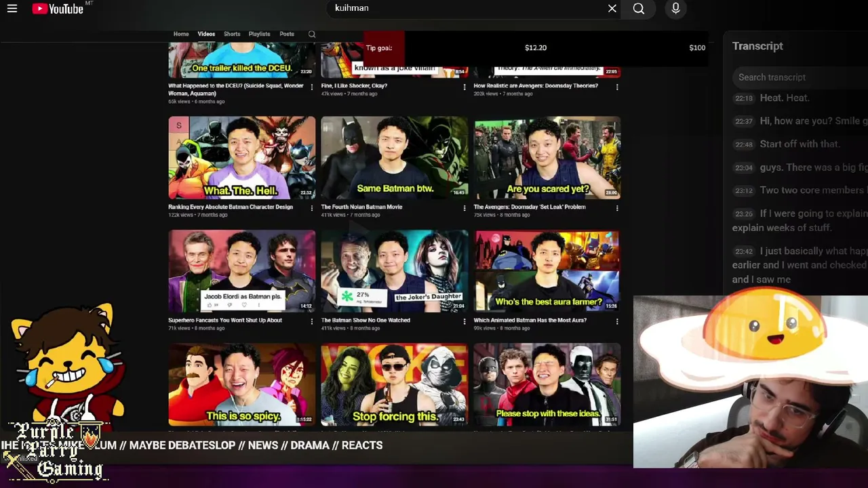Image resolution: width=868 pixels, height=488 pixels.
Task: Open the Shorts channel tab
Action: click(232, 34)
